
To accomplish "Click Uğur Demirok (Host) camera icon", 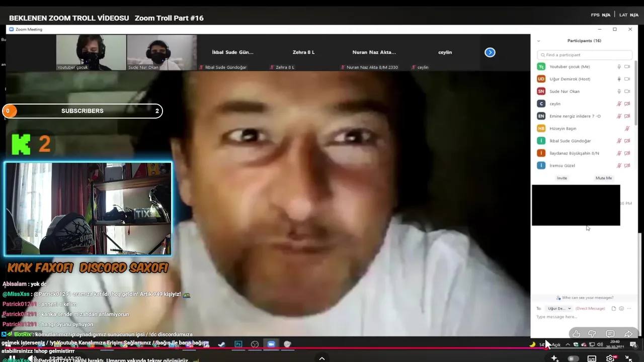I will [627, 79].
